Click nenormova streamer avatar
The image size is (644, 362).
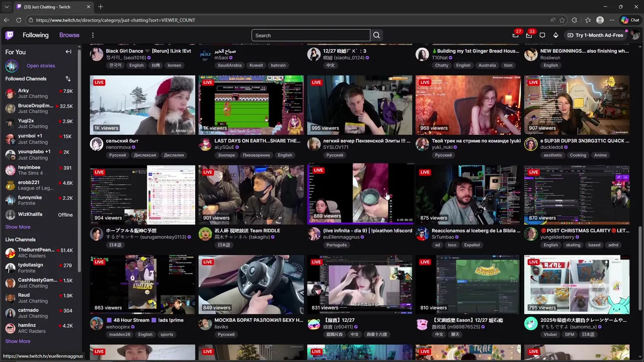point(97,144)
